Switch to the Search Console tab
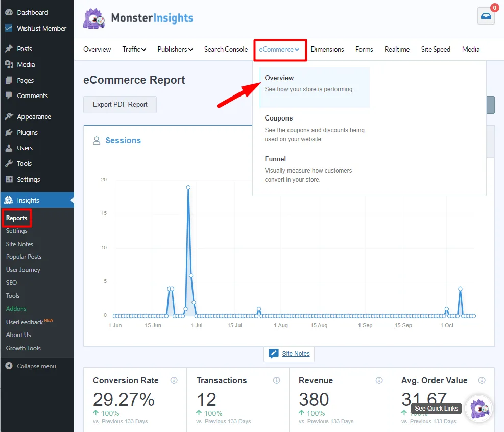The image size is (504, 432). [x=226, y=50]
